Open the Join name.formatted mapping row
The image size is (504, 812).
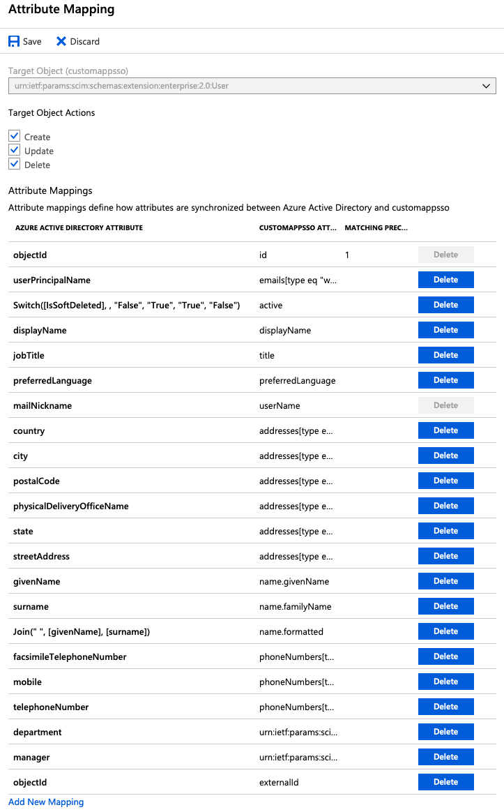click(x=139, y=631)
